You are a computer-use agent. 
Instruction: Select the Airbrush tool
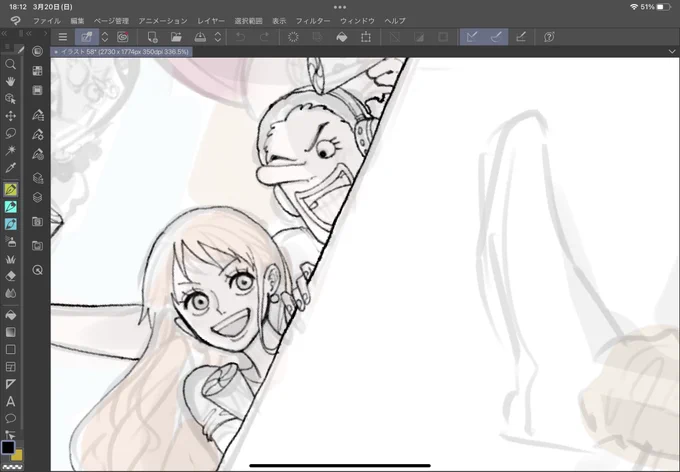click(x=10, y=242)
